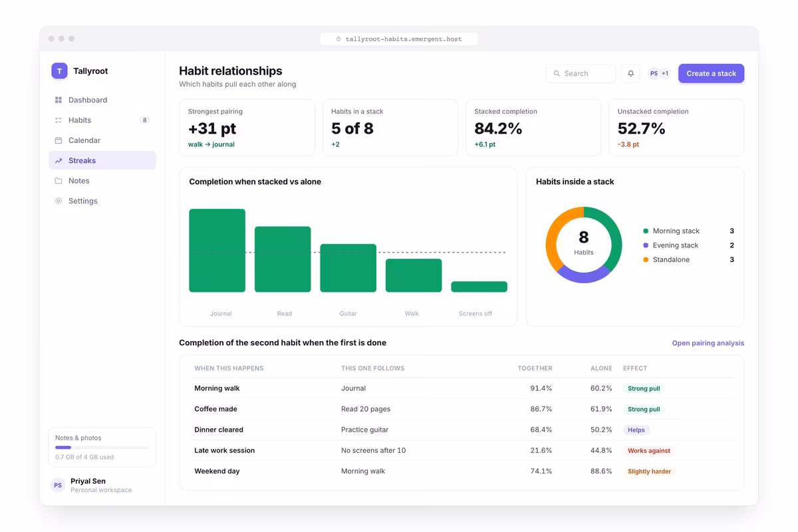Click the Priyal Sen profile avatar
798x532 pixels.
pos(58,485)
